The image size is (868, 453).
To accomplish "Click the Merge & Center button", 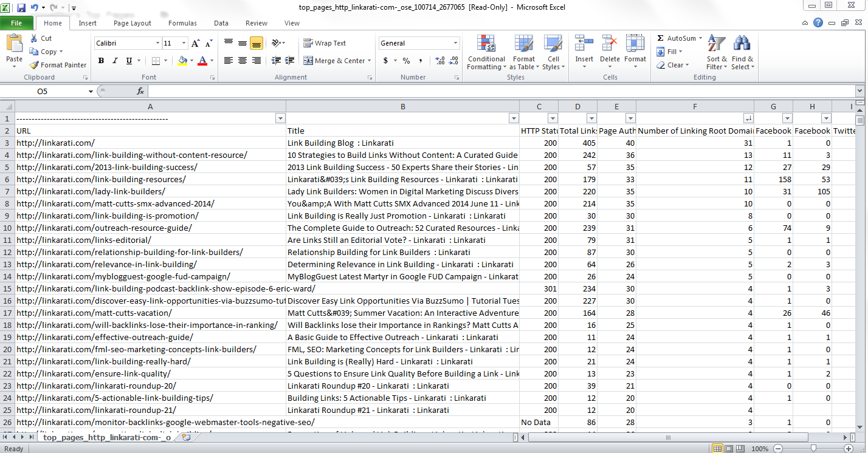I will click(334, 61).
